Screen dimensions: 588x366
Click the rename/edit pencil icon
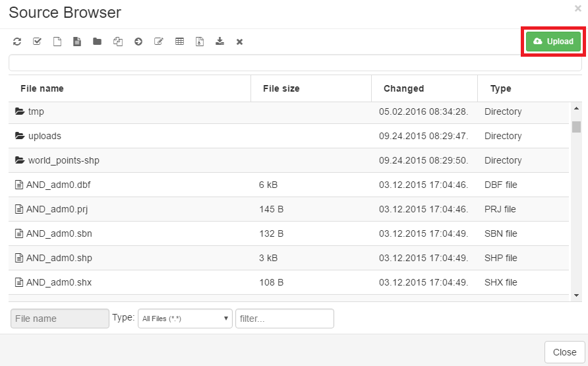point(159,42)
